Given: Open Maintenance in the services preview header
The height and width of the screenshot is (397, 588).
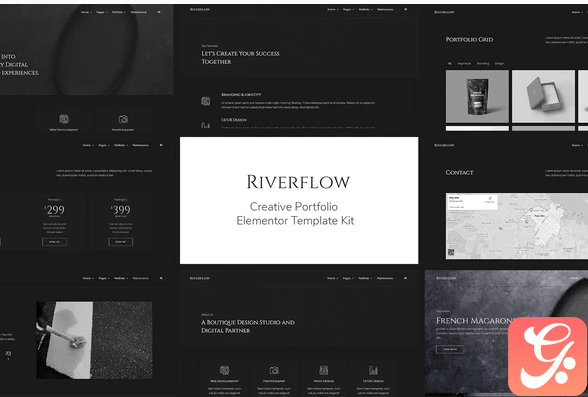Looking at the screenshot, I should [385, 9].
